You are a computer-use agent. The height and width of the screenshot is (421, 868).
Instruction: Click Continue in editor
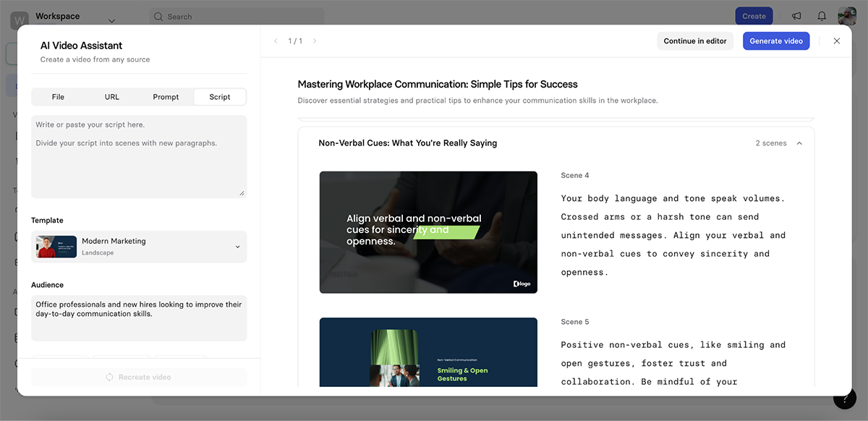pyautogui.click(x=694, y=41)
